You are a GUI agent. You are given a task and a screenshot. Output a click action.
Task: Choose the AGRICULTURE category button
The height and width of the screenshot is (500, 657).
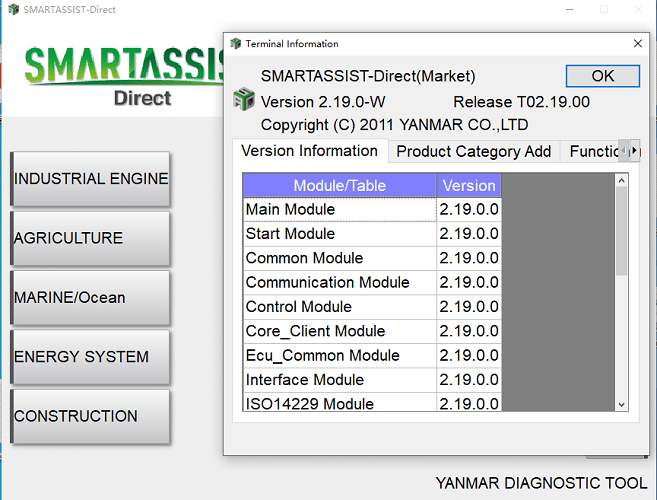click(x=90, y=238)
